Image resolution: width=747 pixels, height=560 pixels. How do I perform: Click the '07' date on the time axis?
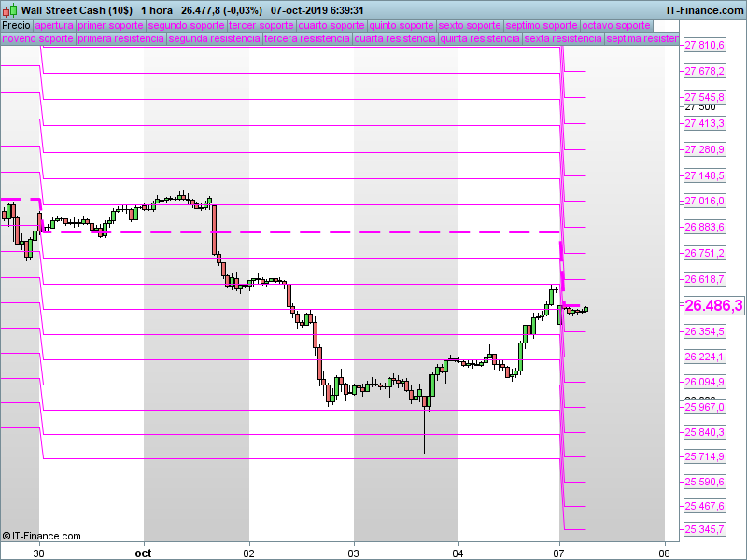coord(558,553)
